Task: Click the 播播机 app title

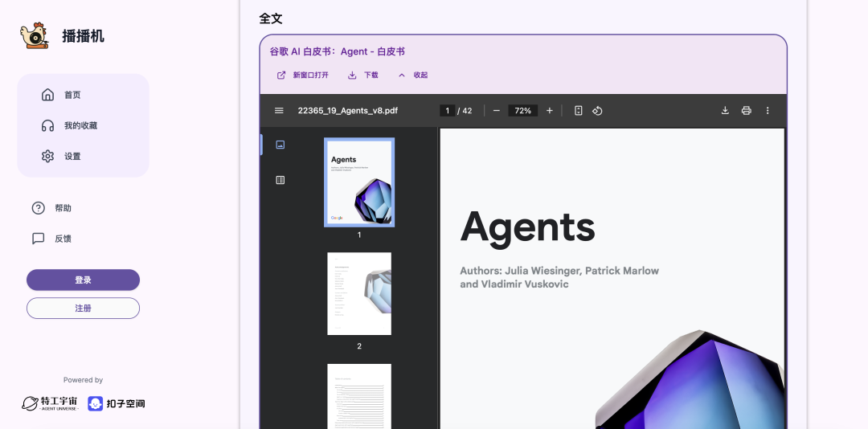Action: point(83,36)
